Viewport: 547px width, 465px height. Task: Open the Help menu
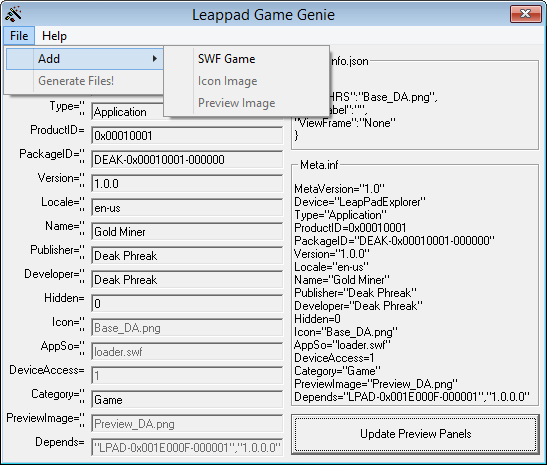tap(54, 36)
